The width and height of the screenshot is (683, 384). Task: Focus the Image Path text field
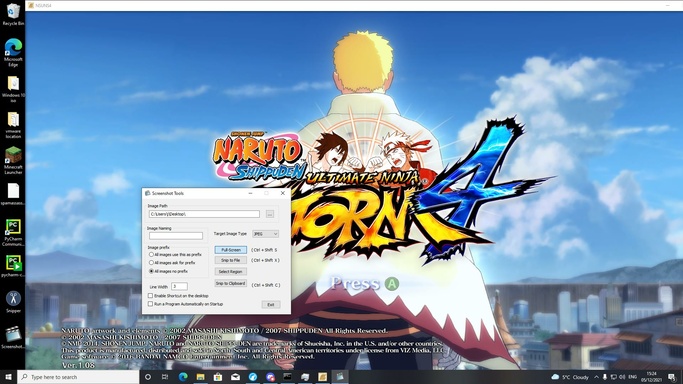point(204,214)
